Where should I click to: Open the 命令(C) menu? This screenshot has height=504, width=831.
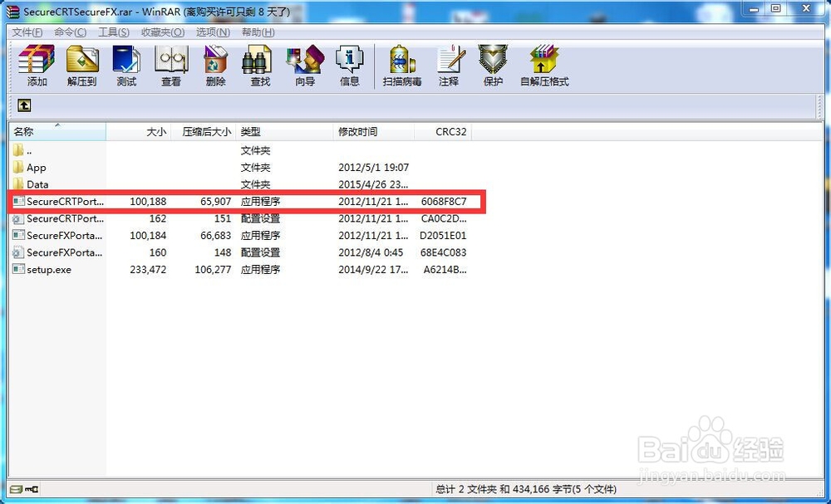tap(71, 32)
